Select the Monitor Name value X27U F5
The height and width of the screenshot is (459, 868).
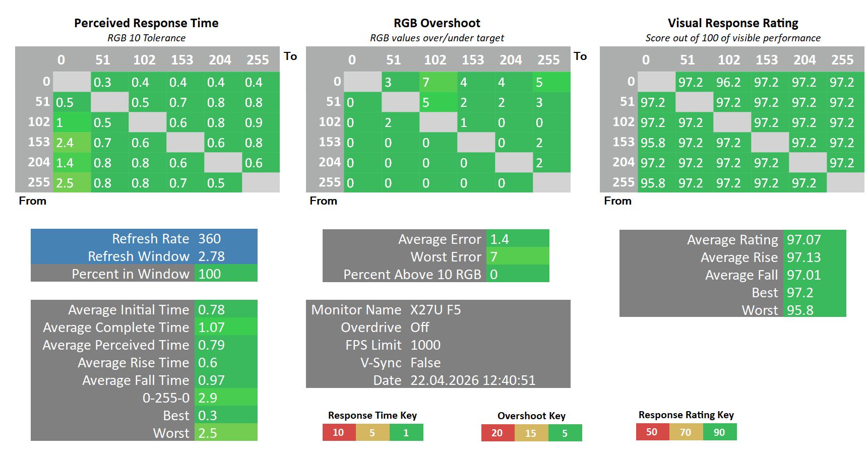pyautogui.click(x=436, y=309)
